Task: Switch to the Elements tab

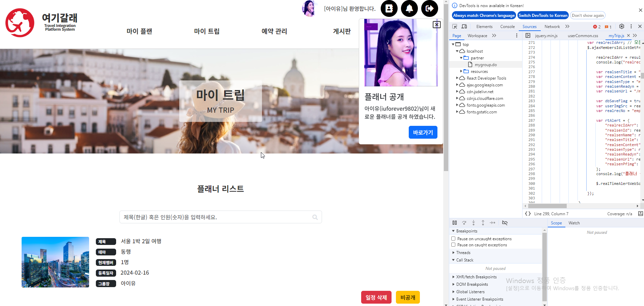Action: [x=484, y=27]
